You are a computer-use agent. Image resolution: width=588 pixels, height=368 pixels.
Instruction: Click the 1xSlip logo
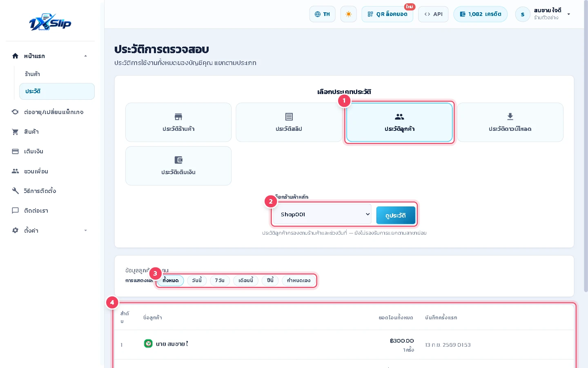pos(50,22)
